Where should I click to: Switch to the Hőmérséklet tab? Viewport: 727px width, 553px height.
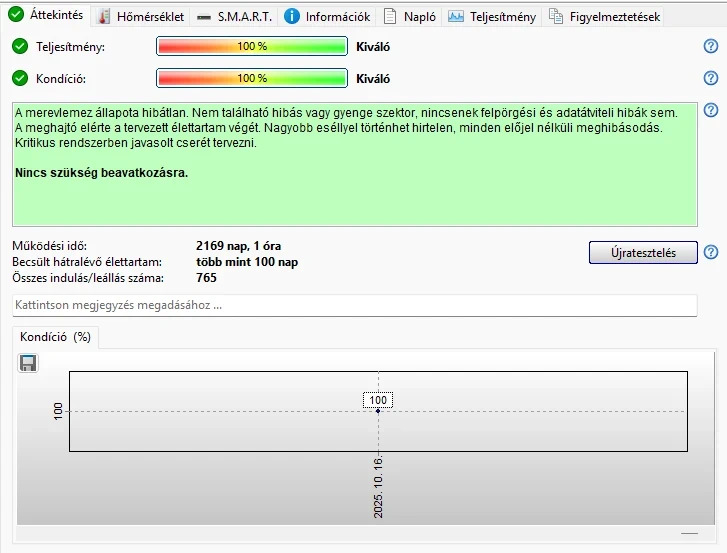(x=140, y=17)
